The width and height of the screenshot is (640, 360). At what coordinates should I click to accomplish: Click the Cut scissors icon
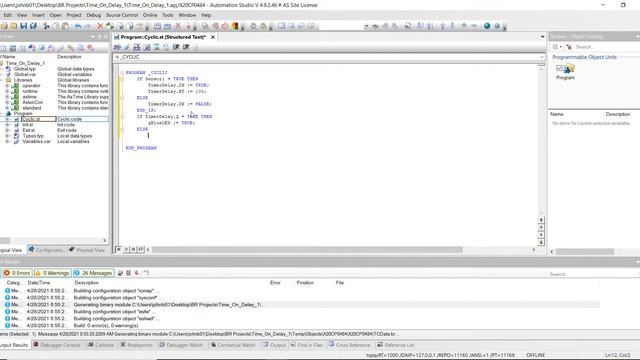click(x=46, y=26)
